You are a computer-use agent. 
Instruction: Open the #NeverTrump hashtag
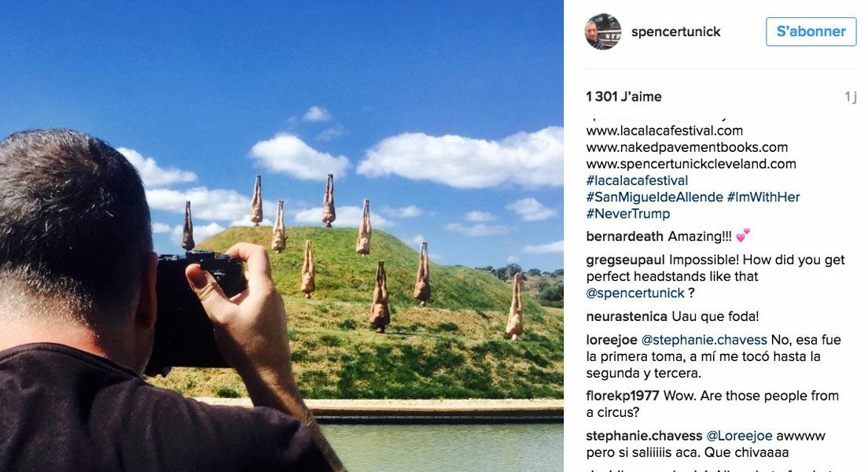pyautogui.click(x=627, y=214)
